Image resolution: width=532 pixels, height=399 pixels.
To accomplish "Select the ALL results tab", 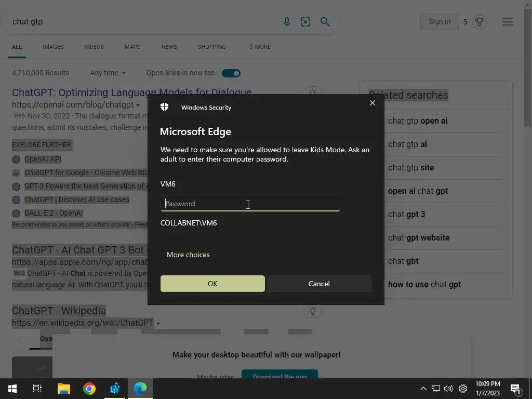I will 17,47.
